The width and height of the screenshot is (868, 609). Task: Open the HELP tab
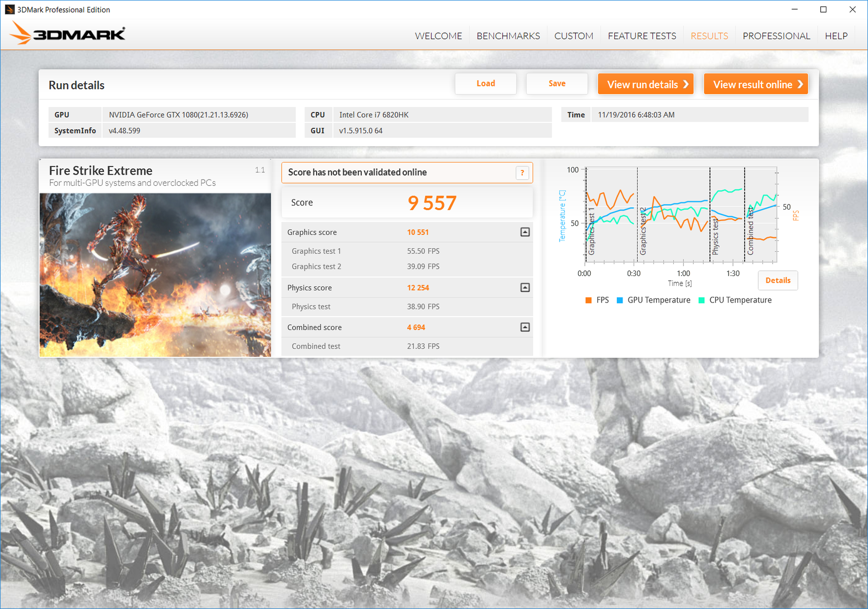[x=836, y=36]
